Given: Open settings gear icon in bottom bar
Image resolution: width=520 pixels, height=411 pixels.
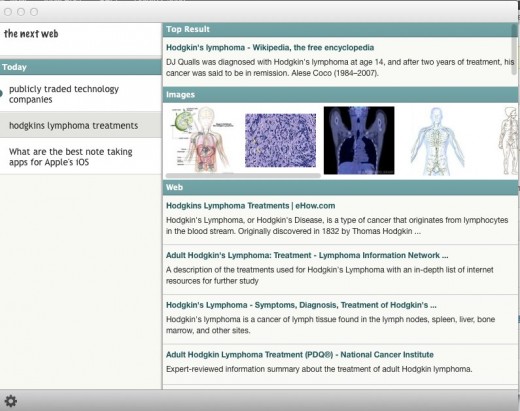Looking at the screenshot, I should pos(10,401).
